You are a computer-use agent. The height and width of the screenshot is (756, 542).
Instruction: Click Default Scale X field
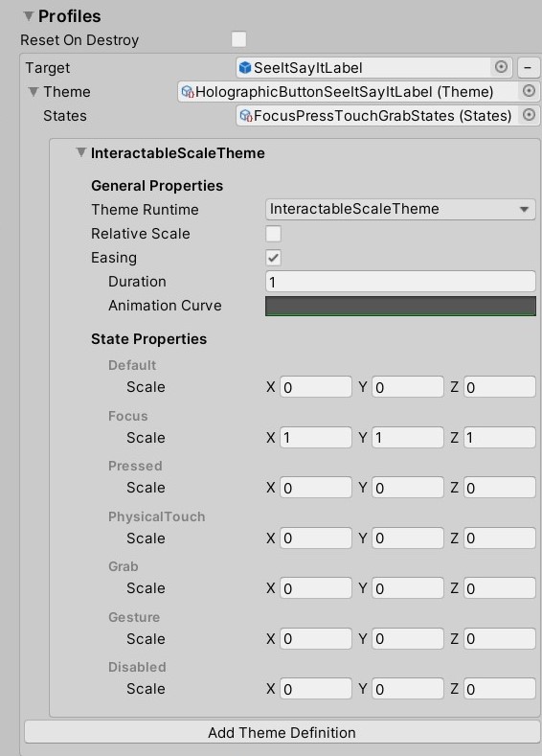pos(316,387)
